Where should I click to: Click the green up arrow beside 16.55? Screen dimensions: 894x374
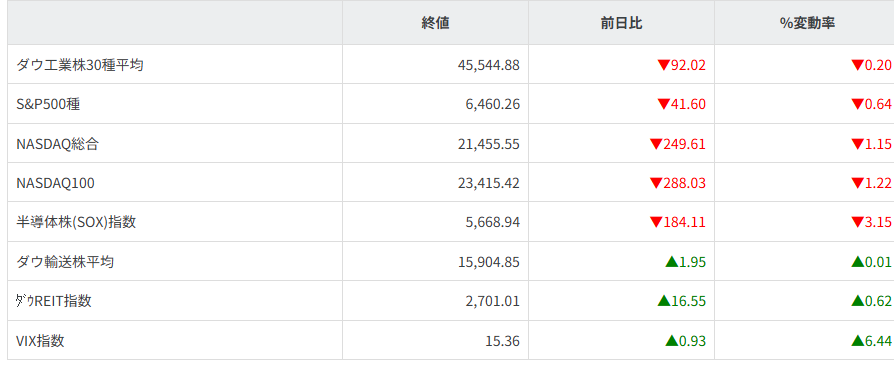pos(664,301)
